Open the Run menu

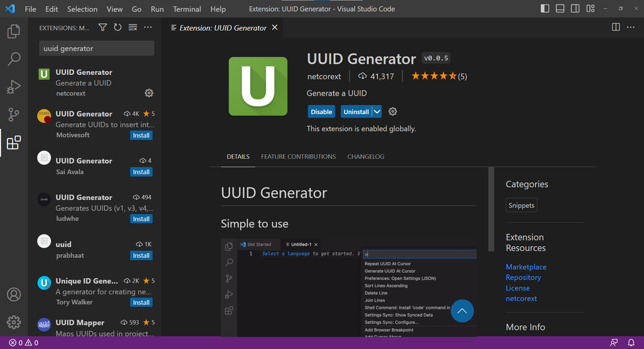(157, 9)
